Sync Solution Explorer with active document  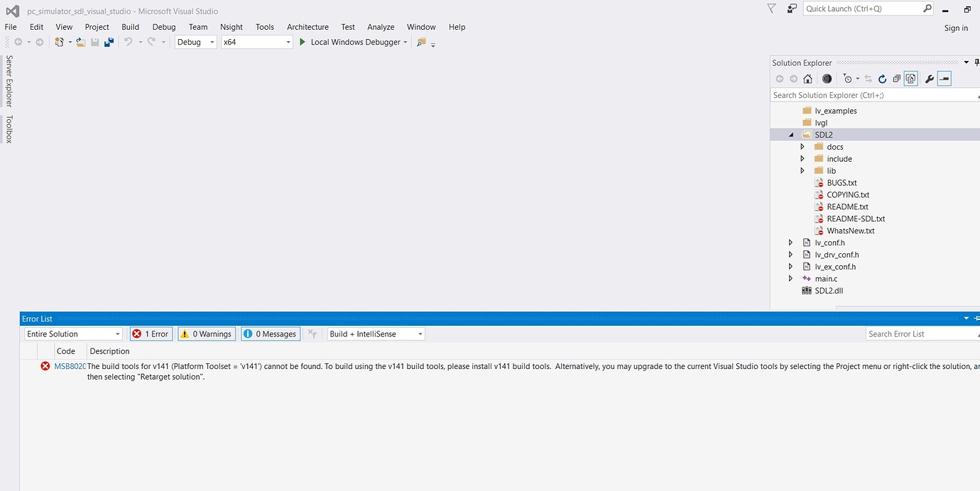869,79
